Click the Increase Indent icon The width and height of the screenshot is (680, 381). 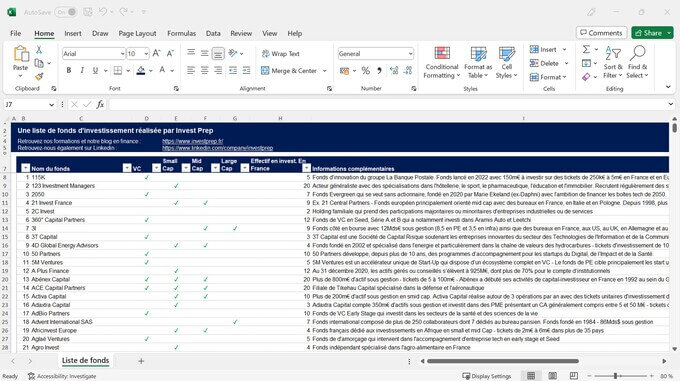pyautogui.click(x=246, y=70)
